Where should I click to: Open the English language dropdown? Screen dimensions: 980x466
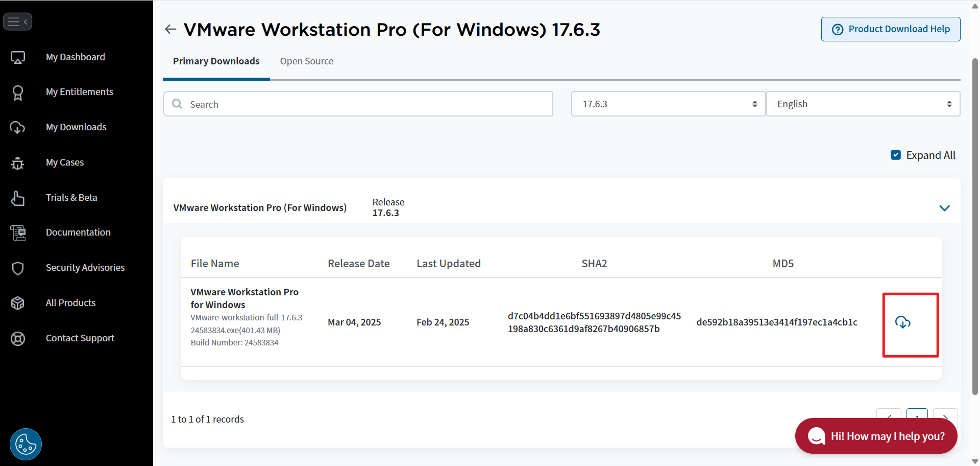click(864, 104)
